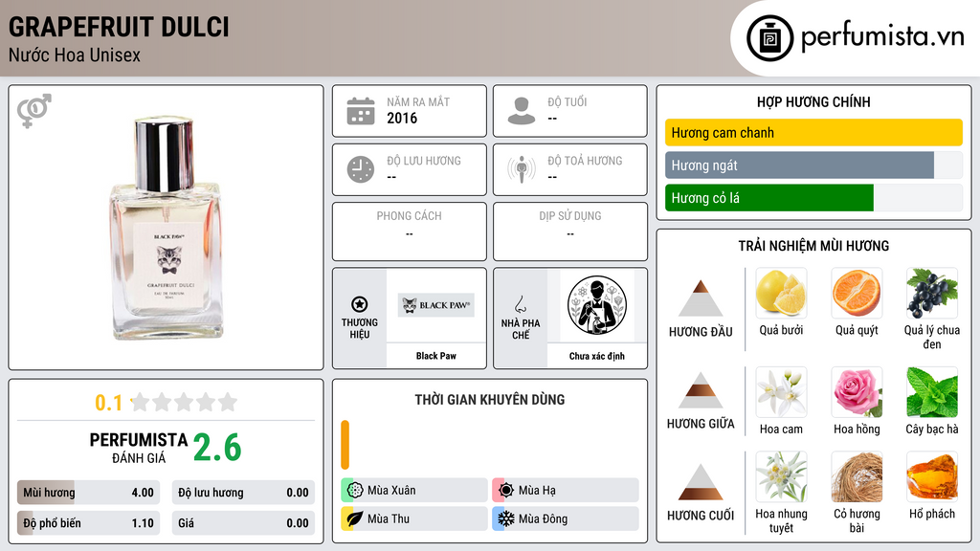
Task: Click the Cây bạc hà mint note image
Action: (932, 392)
